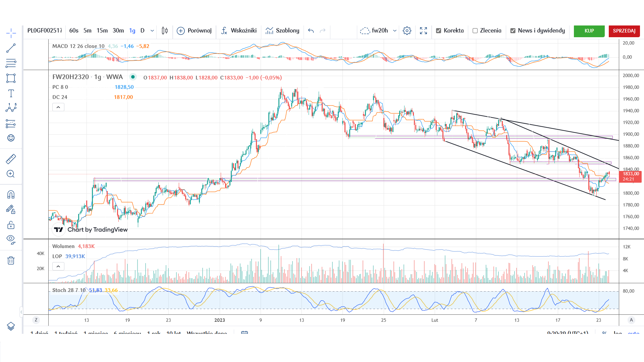Select the D daily interval
The image size is (644, 362).
pos(143,31)
